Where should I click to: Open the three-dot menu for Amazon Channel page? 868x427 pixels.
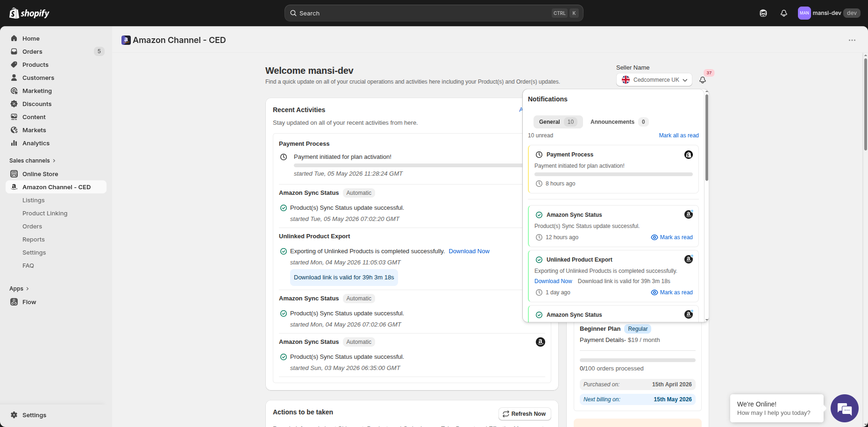pos(852,40)
